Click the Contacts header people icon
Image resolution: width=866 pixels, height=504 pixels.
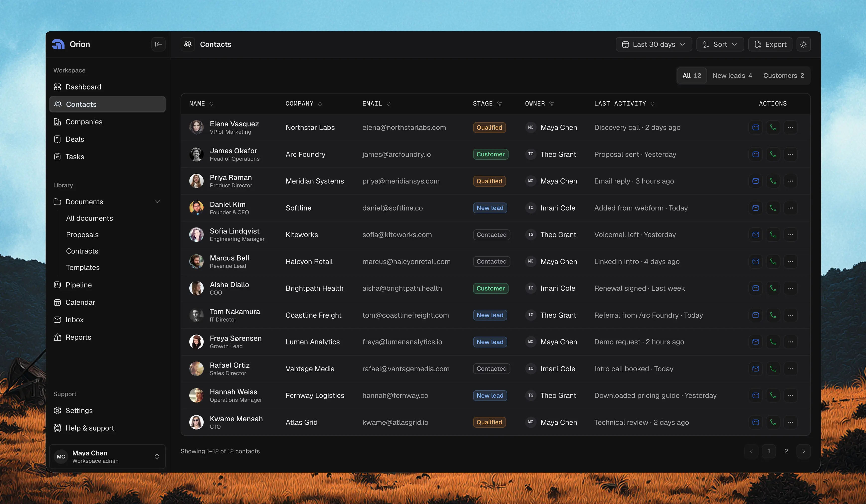[x=188, y=44]
